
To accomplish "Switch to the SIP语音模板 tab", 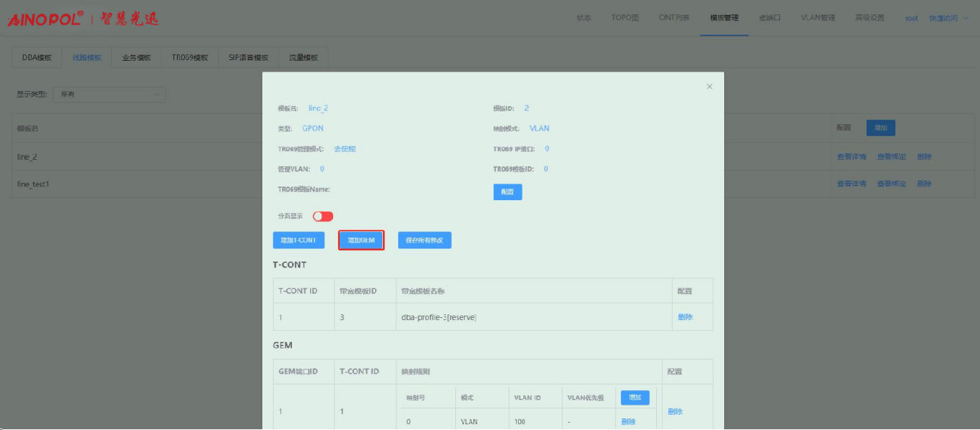I will (248, 58).
